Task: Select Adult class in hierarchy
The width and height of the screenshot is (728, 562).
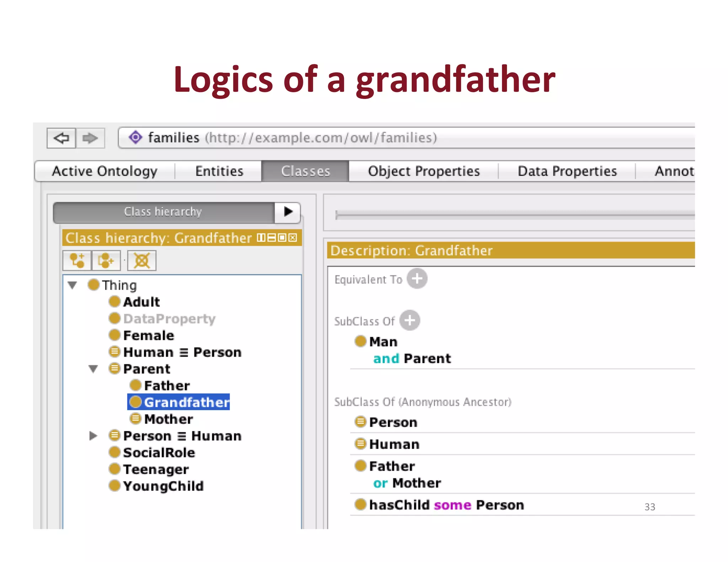Action: pyautogui.click(x=134, y=302)
